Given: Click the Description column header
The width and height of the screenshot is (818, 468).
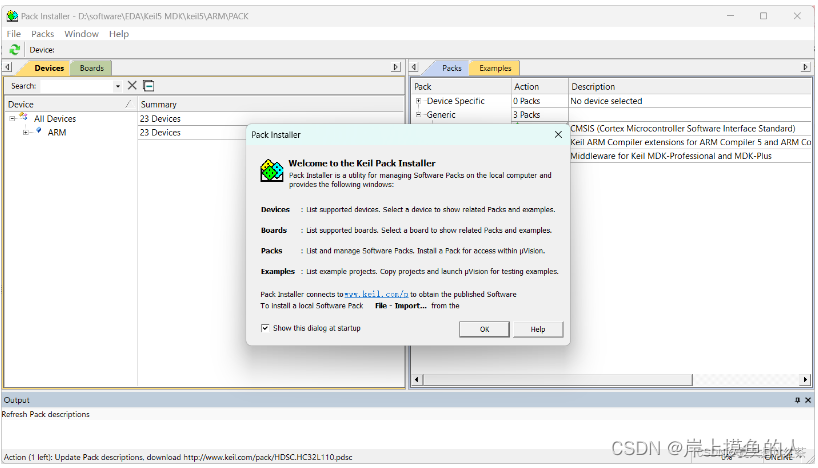Looking at the screenshot, I should (690, 87).
